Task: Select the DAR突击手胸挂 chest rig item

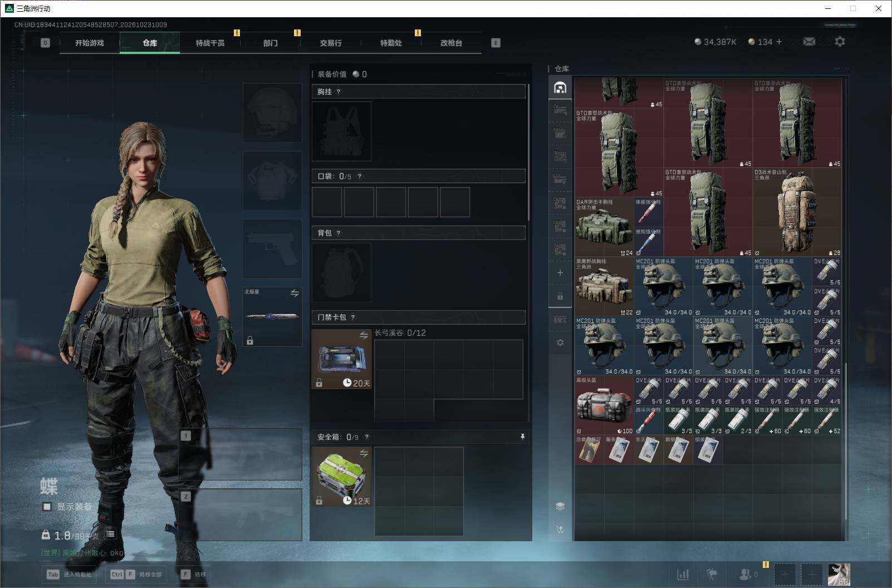Action: [604, 227]
